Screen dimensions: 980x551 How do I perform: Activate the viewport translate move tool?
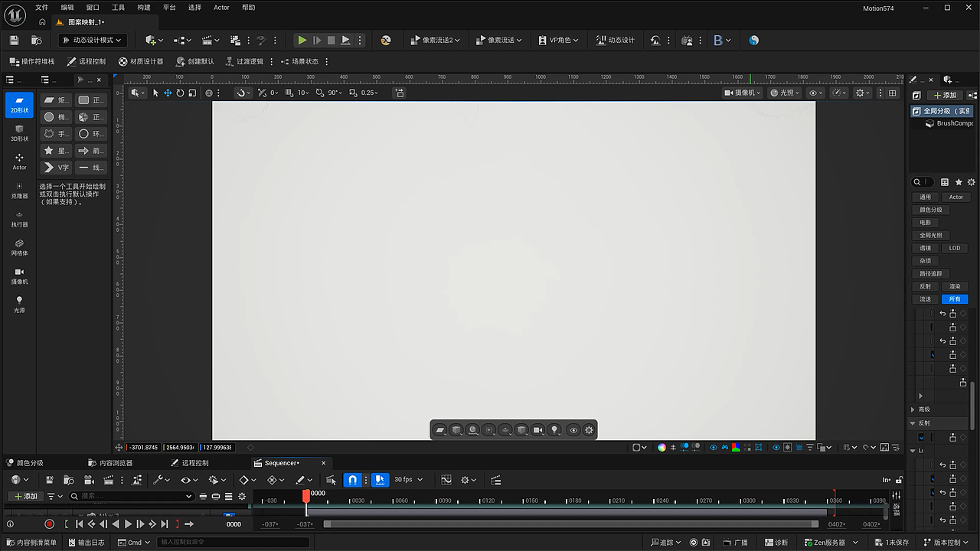[x=168, y=93]
